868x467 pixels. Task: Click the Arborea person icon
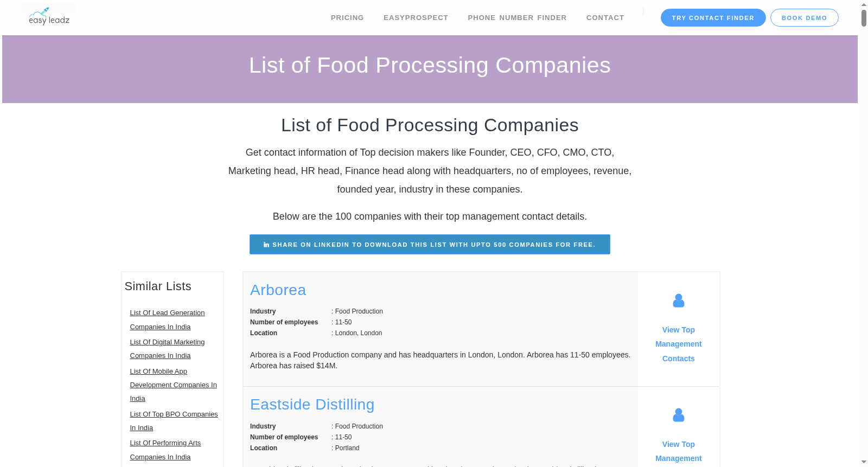coord(679,300)
